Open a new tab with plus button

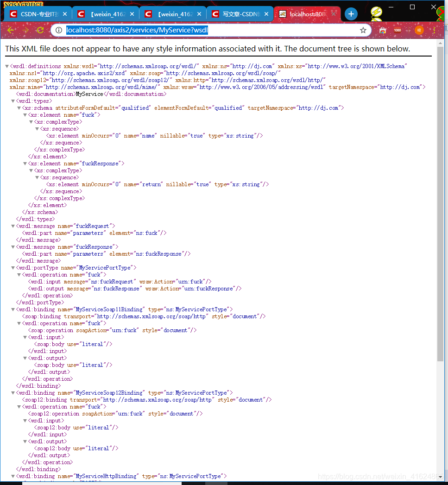click(351, 14)
